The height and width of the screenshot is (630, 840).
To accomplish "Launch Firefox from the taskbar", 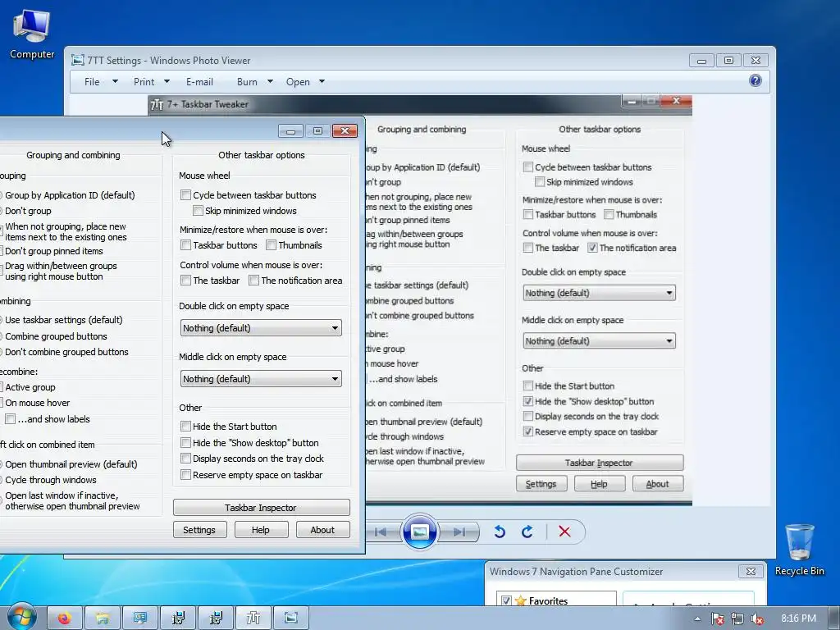I will (65, 619).
